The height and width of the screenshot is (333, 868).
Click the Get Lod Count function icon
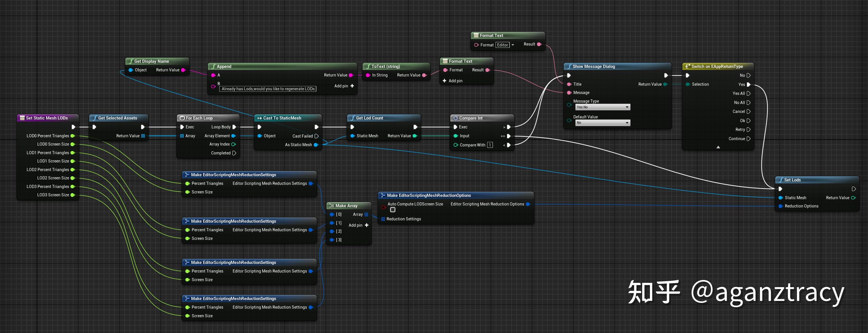click(353, 118)
